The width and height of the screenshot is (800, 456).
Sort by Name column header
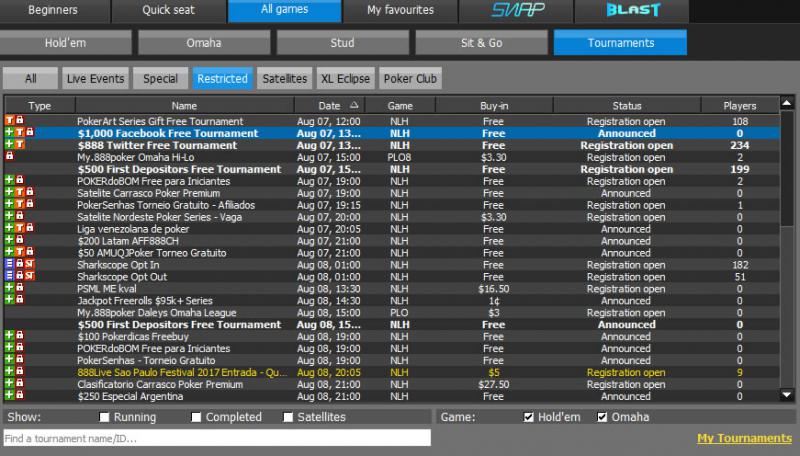(184, 106)
